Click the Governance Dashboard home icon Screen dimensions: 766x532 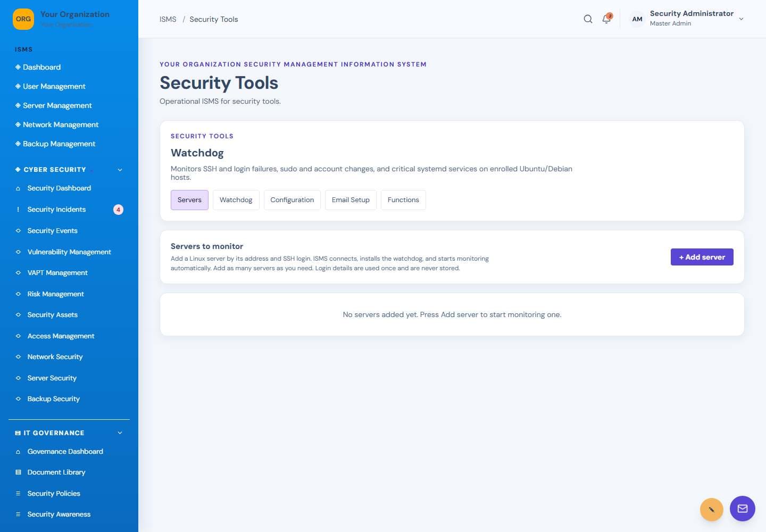click(x=18, y=452)
